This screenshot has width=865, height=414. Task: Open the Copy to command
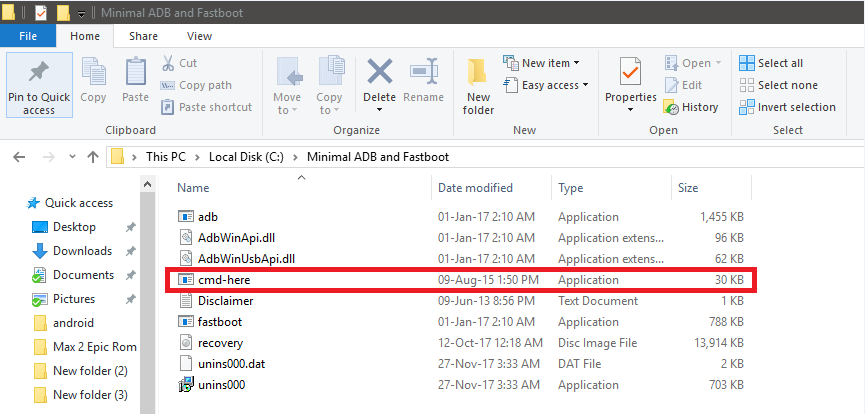pyautogui.click(x=329, y=86)
